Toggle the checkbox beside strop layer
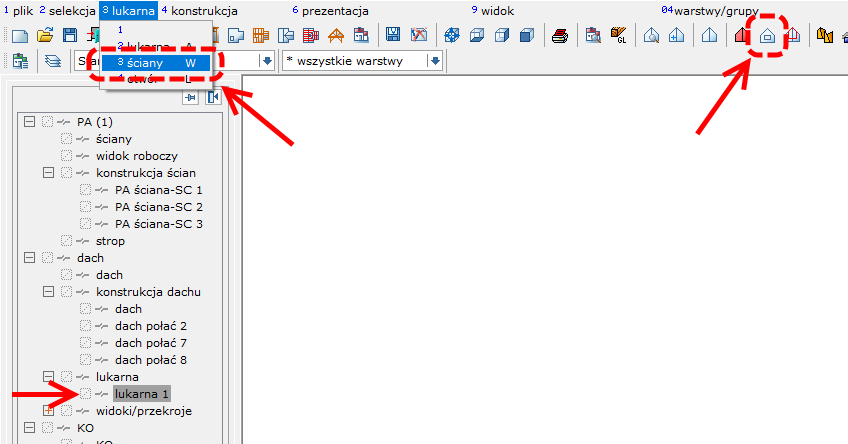 (x=66, y=241)
